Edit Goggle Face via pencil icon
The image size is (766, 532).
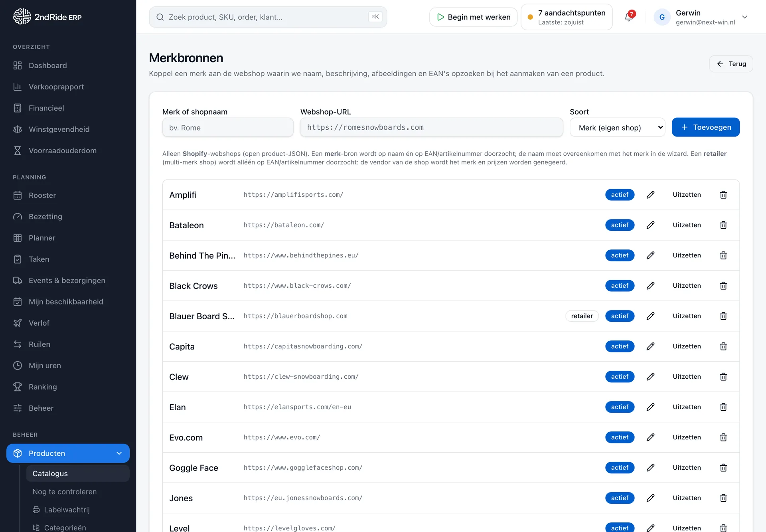point(650,468)
